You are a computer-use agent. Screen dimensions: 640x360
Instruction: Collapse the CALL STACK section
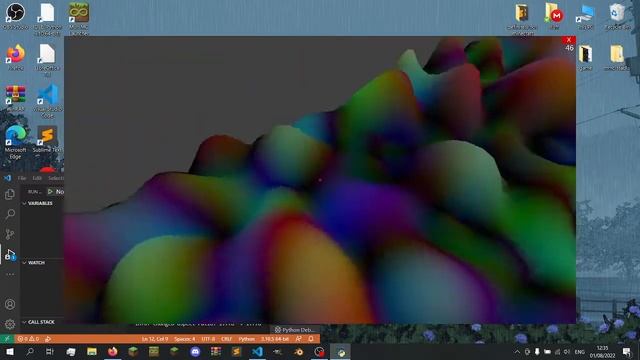point(38,322)
